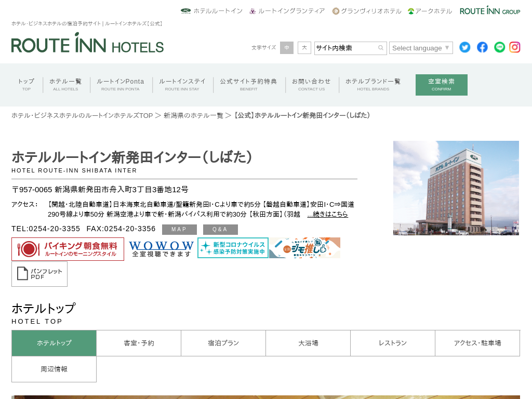
Task: Set font size to 中 (medium)
Action: click(x=287, y=48)
